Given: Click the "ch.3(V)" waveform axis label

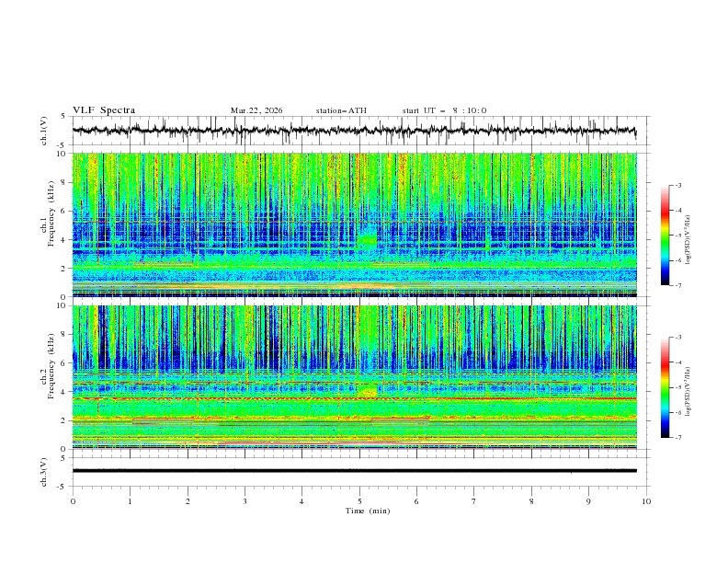Looking at the screenshot, I should coord(44,472).
